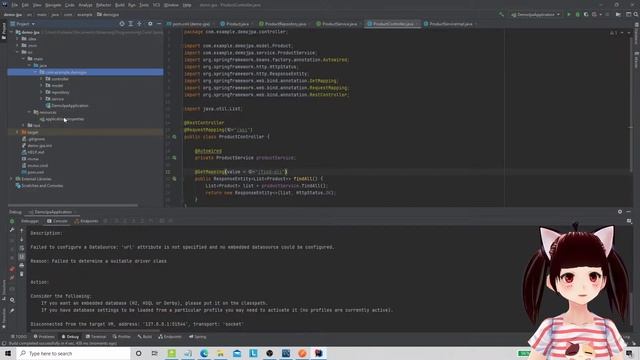This screenshot has width=640, height=360.
Task: Open the pom.xml (demo-jpa) editor tab
Action: click(x=189, y=24)
